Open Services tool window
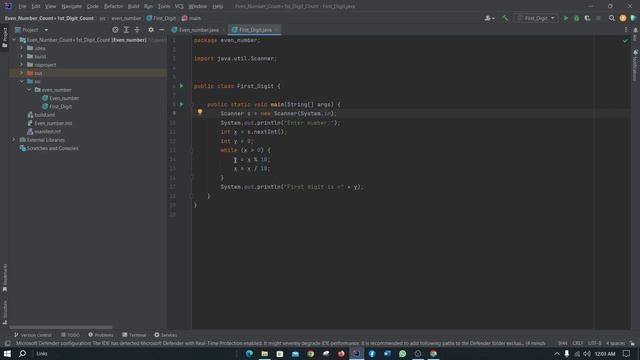 (x=166, y=335)
